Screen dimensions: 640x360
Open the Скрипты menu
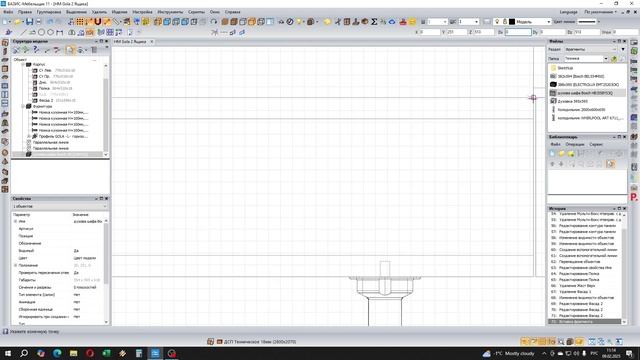point(196,12)
